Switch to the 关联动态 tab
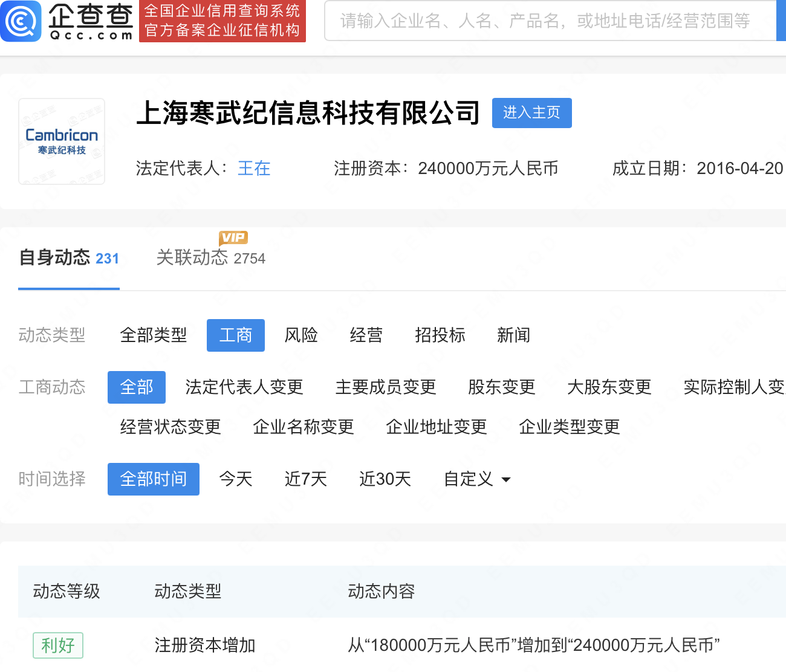 (x=211, y=258)
